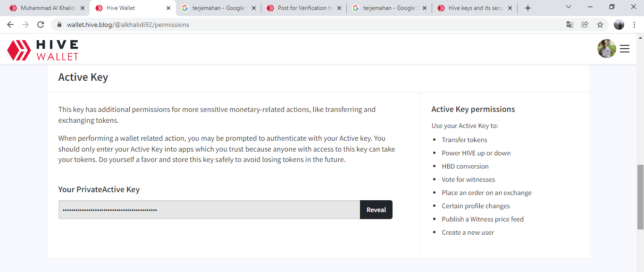
Task: Open the Chrome three-dot menu
Action: click(x=634, y=25)
